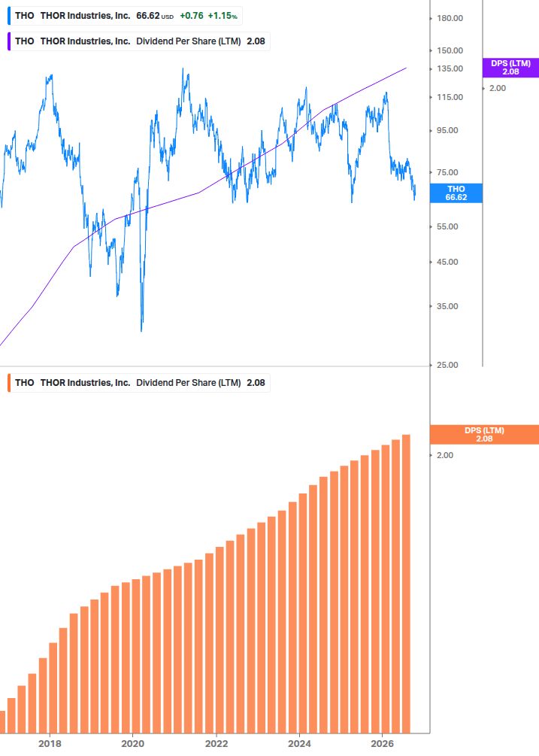Click the orange Dividend Per Share legend in lower chart

pyautogui.click(x=139, y=383)
